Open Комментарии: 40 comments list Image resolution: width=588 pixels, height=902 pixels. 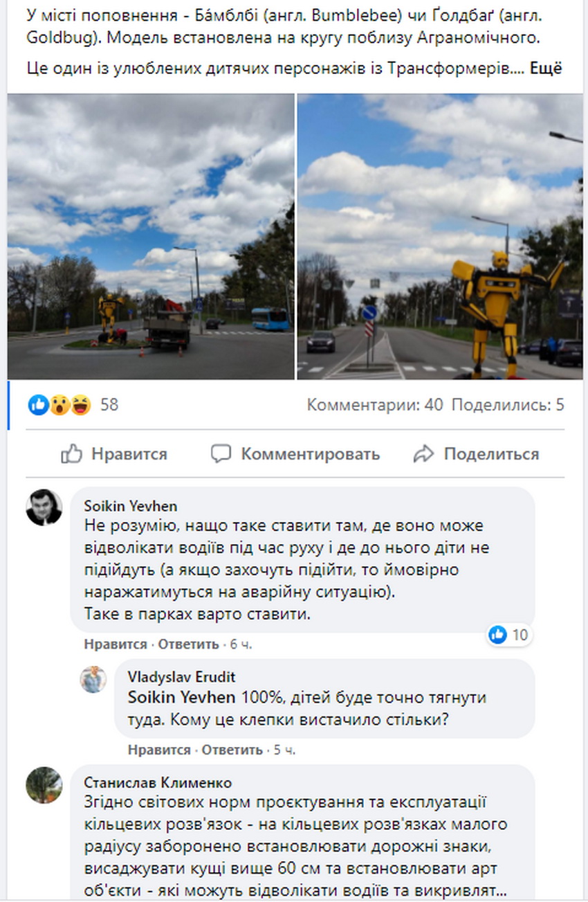(x=374, y=405)
